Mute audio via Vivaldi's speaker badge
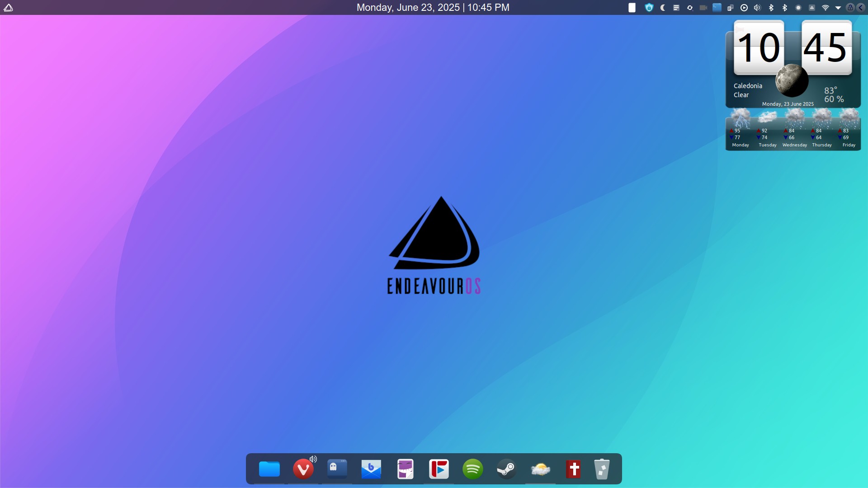This screenshot has height=488, width=868. click(313, 459)
